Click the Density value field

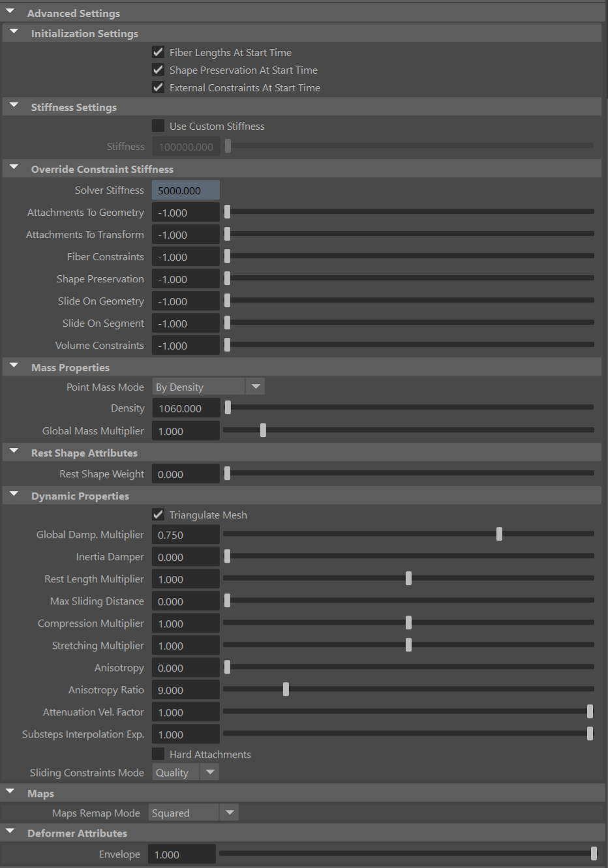click(x=185, y=408)
